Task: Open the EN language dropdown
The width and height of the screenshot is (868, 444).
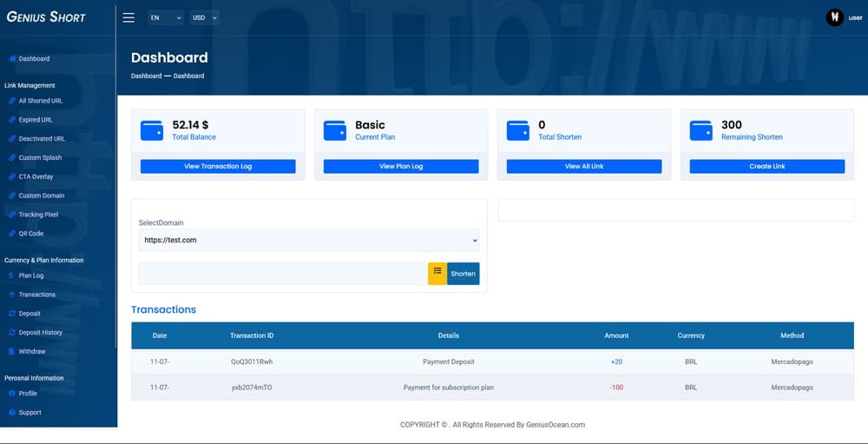Action: [x=165, y=17]
